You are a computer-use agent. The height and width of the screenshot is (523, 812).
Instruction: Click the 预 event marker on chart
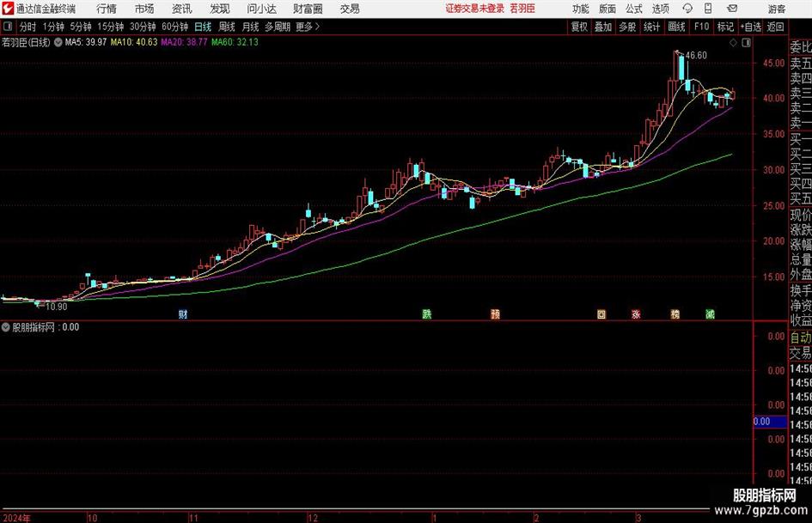point(495,314)
